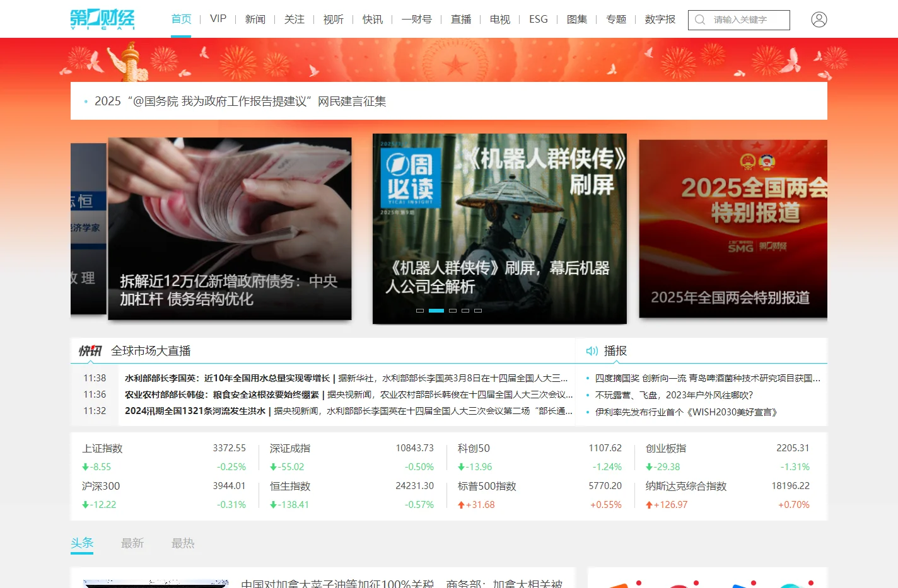Open the VIP nav item
The width and height of the screenshot is (898, 588).
(218, 19)
